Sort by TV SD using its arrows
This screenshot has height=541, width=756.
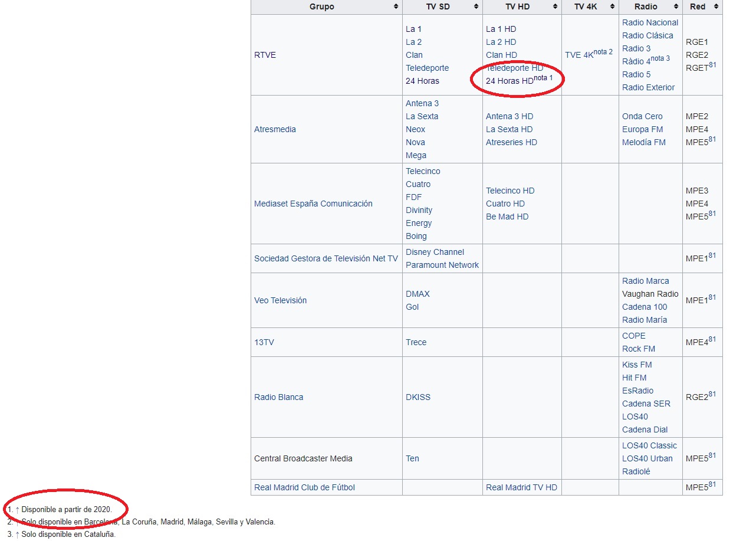(476, 7)
